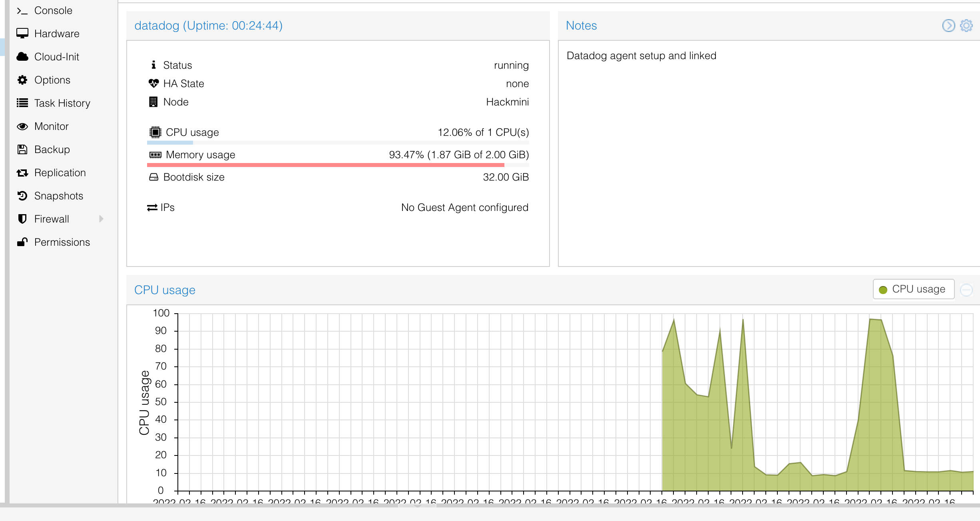This screenshot has width=980, height=521.
Task: Click the undo zoom button on CPU chart
Action: (x=966, y=290)
